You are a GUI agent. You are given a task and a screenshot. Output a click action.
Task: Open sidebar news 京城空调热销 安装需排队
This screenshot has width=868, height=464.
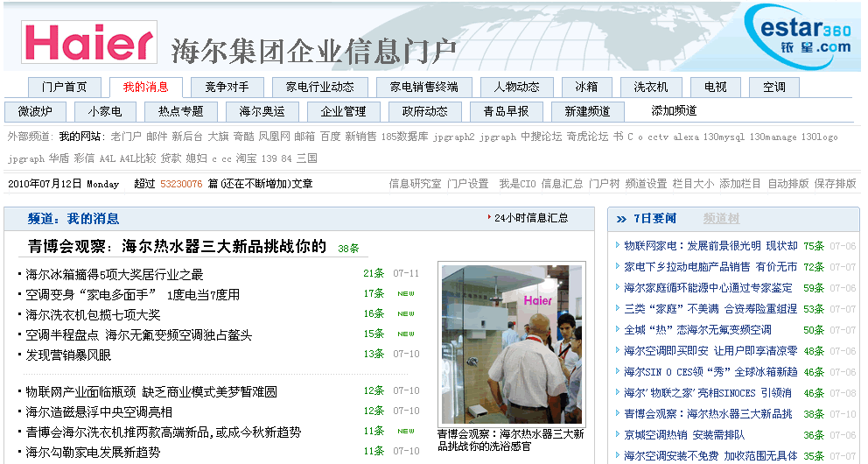coord(684,435)
